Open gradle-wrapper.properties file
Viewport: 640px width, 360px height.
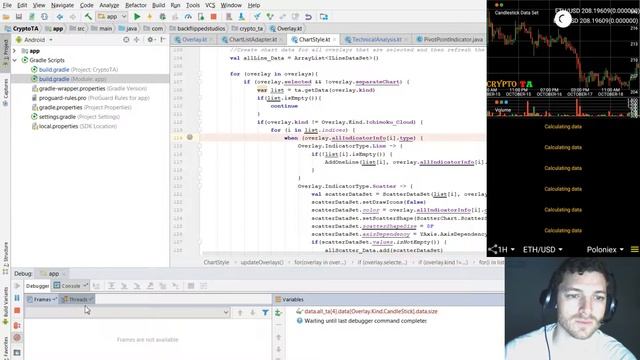(89, 88)
